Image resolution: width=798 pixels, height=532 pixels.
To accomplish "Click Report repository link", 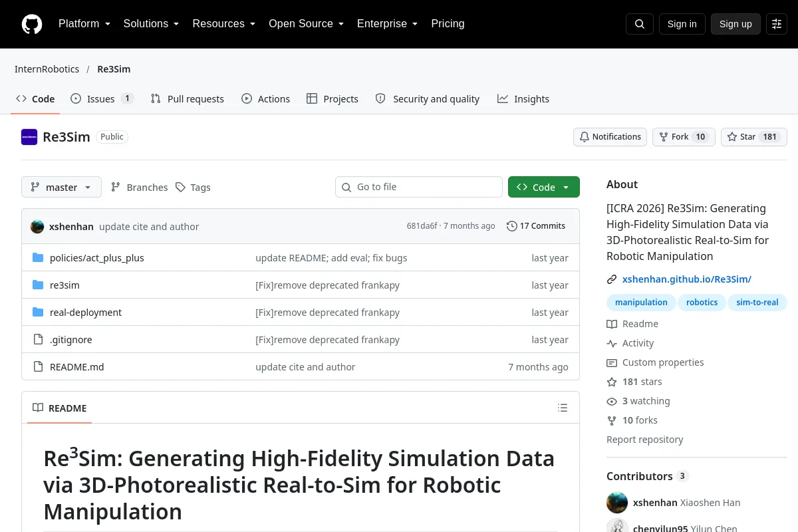I will [645, 440].
